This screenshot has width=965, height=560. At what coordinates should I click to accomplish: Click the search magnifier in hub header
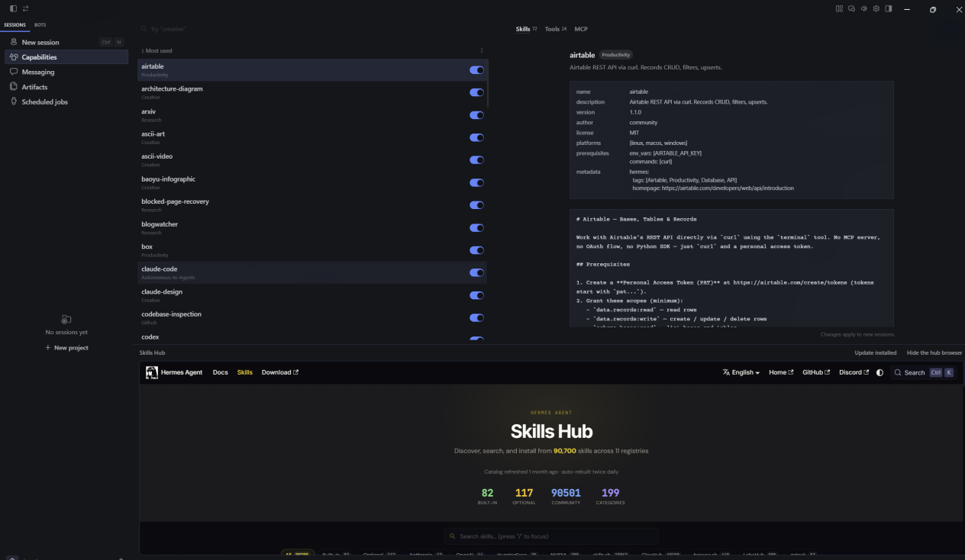point(898,372)
